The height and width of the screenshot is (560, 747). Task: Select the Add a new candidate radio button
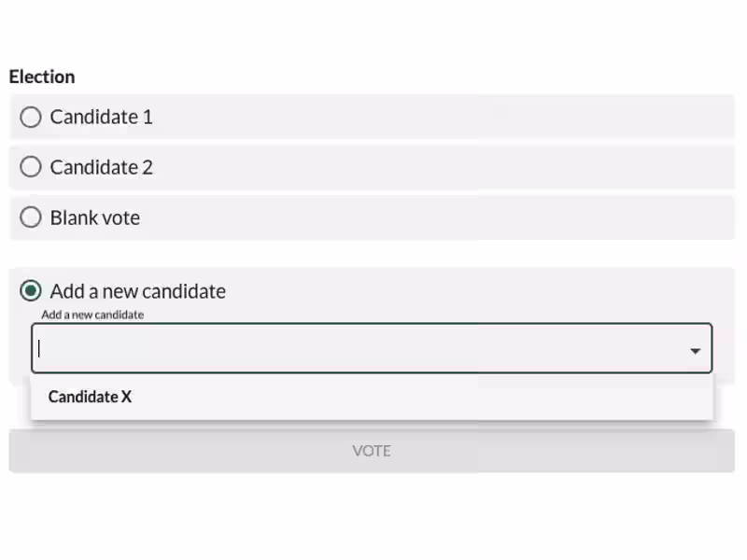(x=30, y=291)
